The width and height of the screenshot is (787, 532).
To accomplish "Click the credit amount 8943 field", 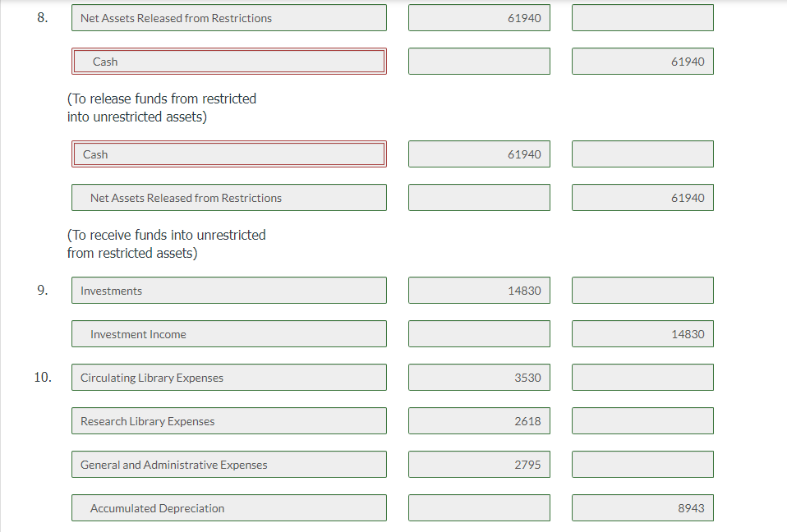I will (x=642, y=508).
